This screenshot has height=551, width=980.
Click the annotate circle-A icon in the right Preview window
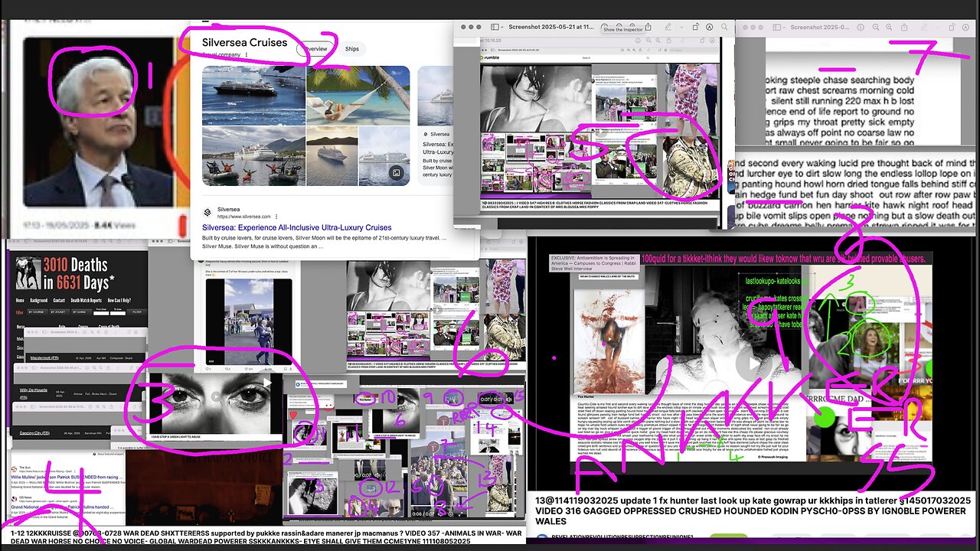[965, 27]
